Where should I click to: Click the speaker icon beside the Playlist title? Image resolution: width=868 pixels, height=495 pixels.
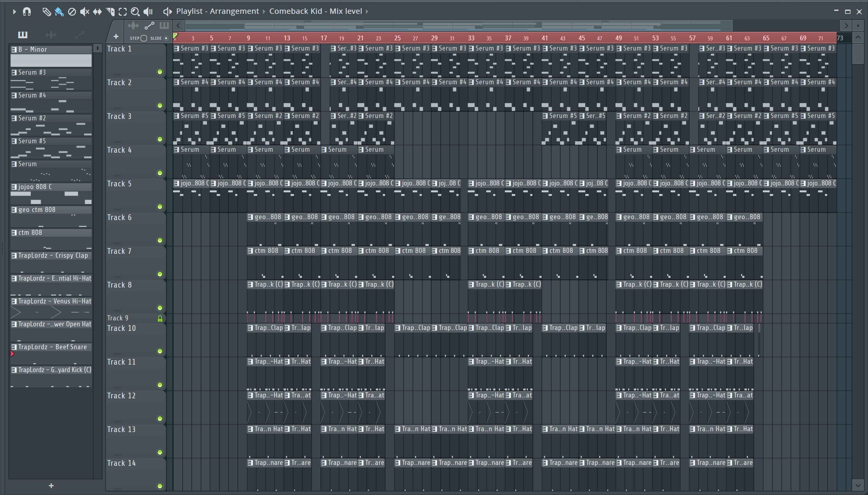pos(167,11)
